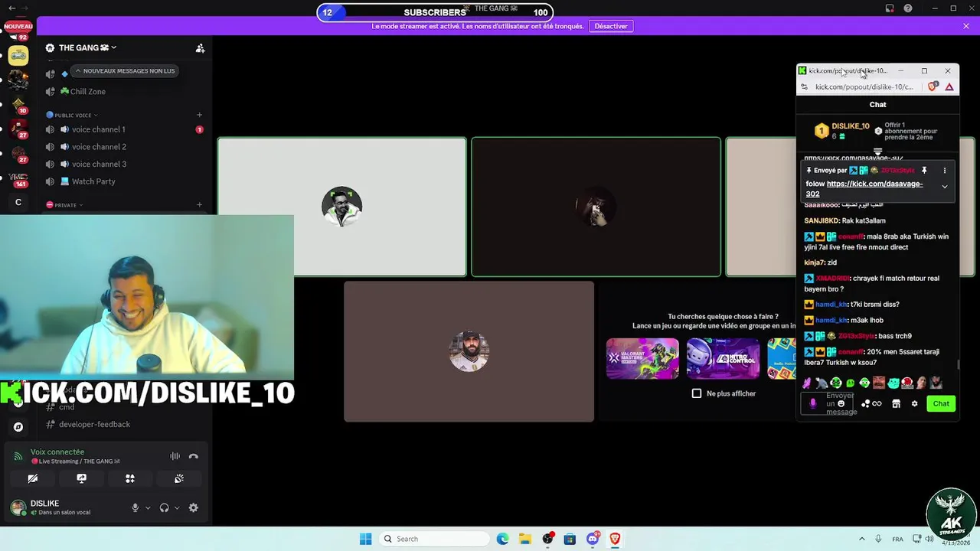Screen dimensions: 980x551
Task: Open the Activities launcher button
Action: 130,478
